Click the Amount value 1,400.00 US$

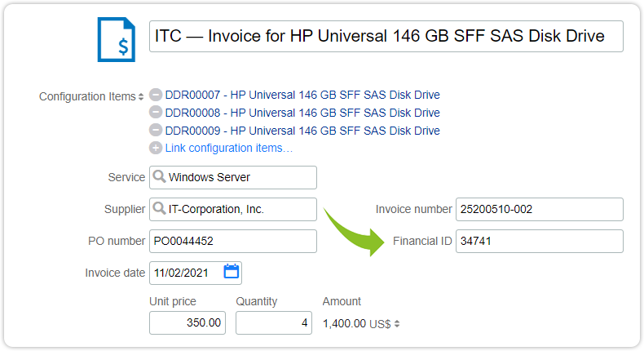click(356, 324)
